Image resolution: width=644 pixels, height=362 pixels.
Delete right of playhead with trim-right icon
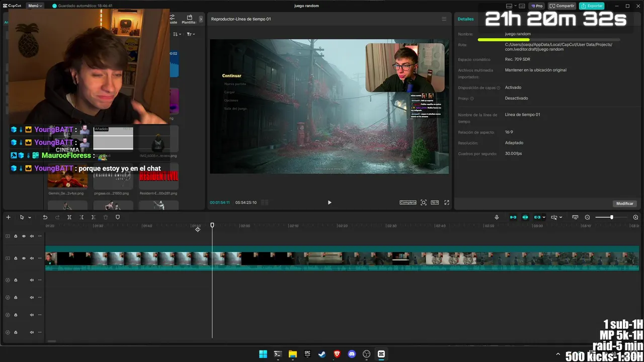[93, 217]
